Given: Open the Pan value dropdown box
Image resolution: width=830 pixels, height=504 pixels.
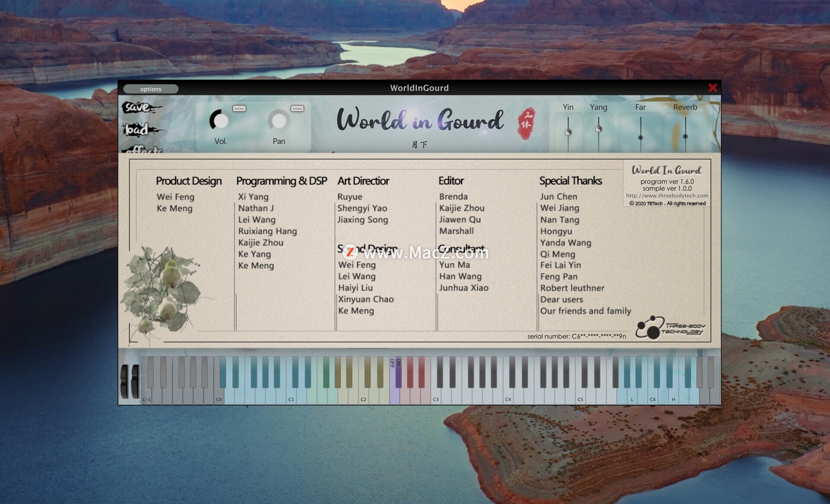Looking at the screenshot, I should coord(297,108).
